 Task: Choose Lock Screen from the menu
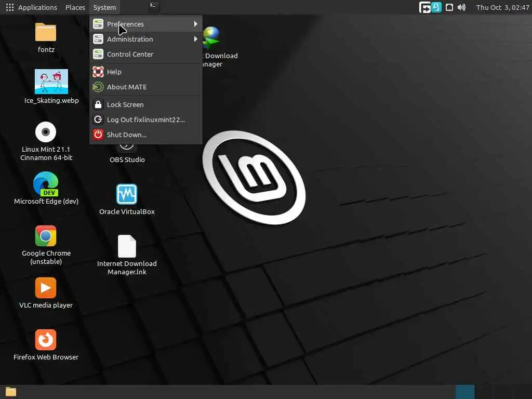146,104
